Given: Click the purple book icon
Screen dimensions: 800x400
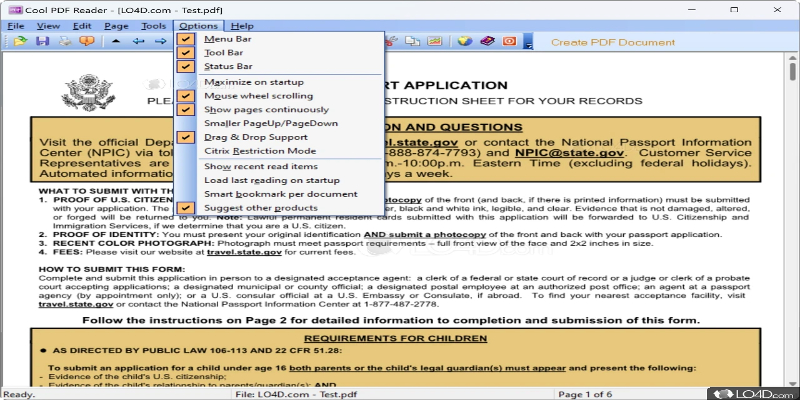Looking at the screenshot, I should coord(487,42).
